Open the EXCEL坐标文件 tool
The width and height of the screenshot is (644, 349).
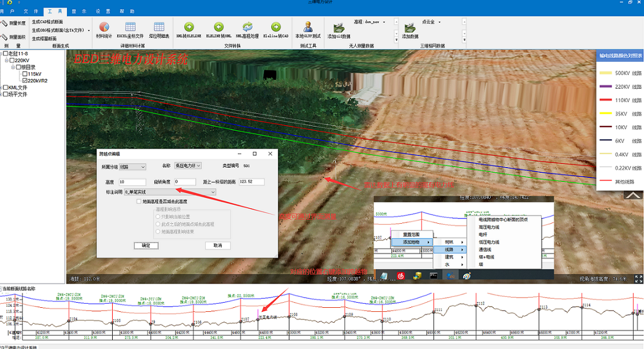pyautogui.click(x=130, y=27)
